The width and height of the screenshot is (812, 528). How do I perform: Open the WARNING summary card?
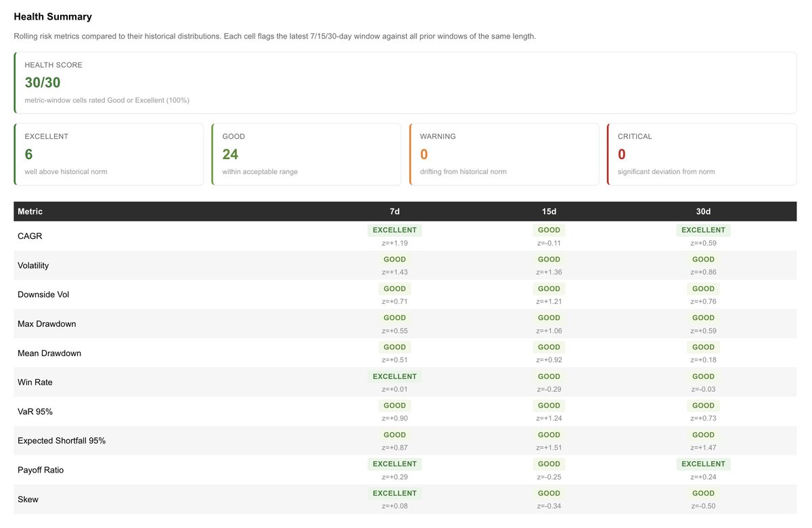[504, 154]
